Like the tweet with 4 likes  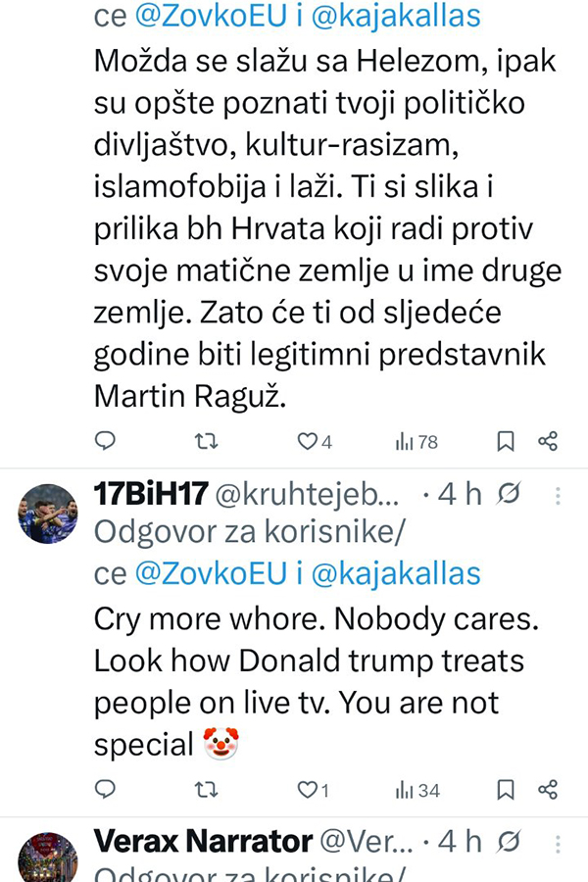pos(308,441)
